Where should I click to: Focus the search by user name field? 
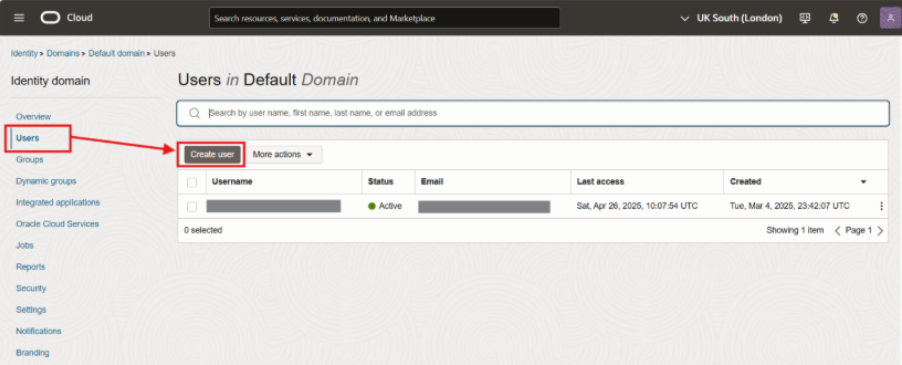point(533,113)
